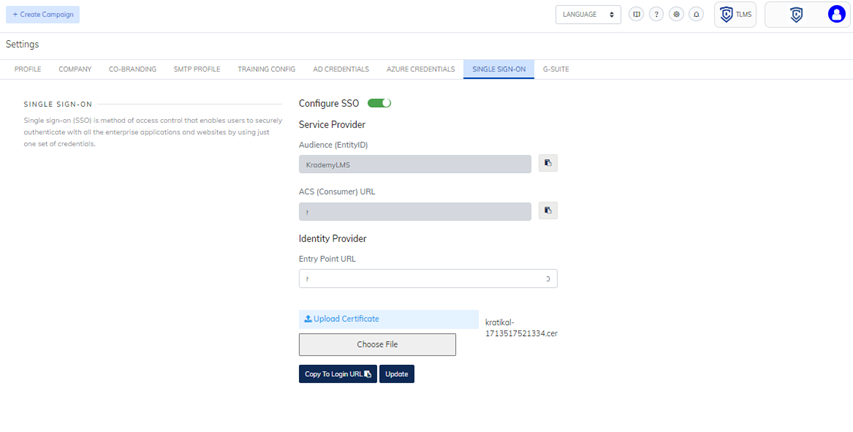Open the Azure Credentials tab
Image resolution: width=853 pixels, height=432 pixels.
(421, 69)
